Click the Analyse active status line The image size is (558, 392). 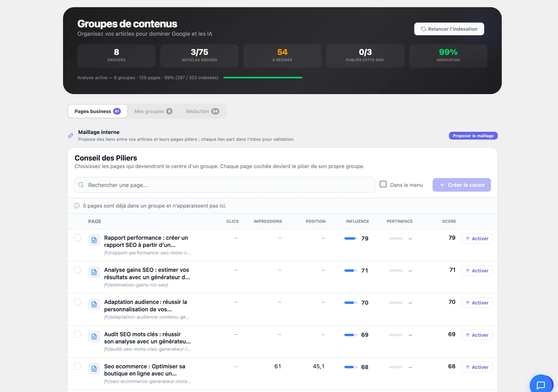(148, 78)
